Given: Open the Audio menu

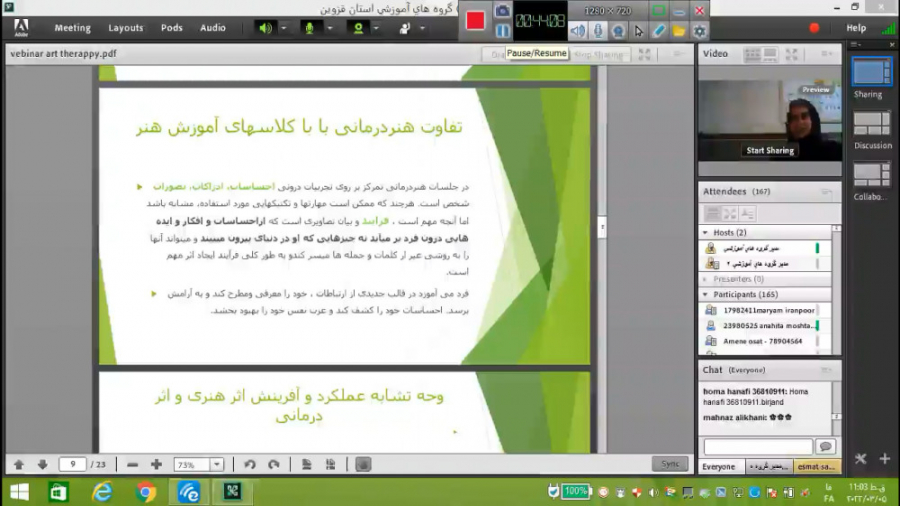Looking at the screenshot, I should (213, 28).
